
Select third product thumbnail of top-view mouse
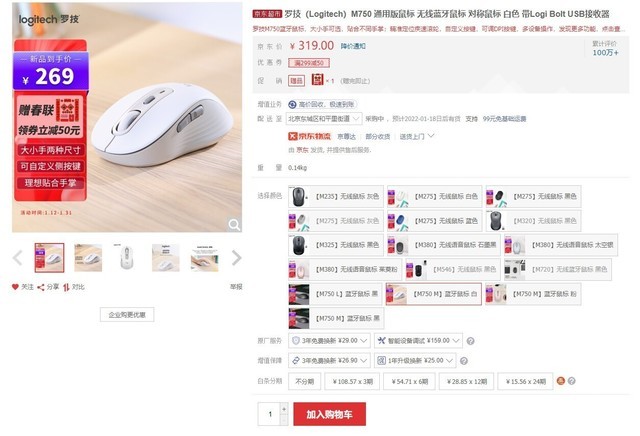[127, 258]
